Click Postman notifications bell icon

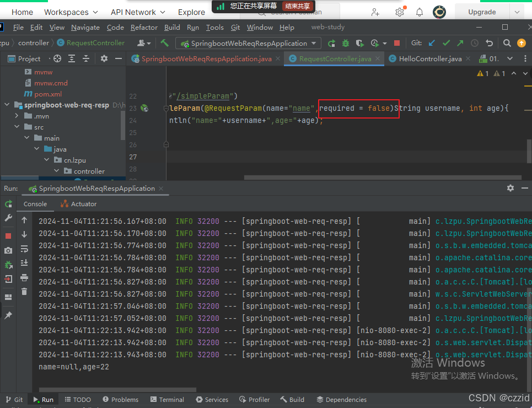point(420,12)
